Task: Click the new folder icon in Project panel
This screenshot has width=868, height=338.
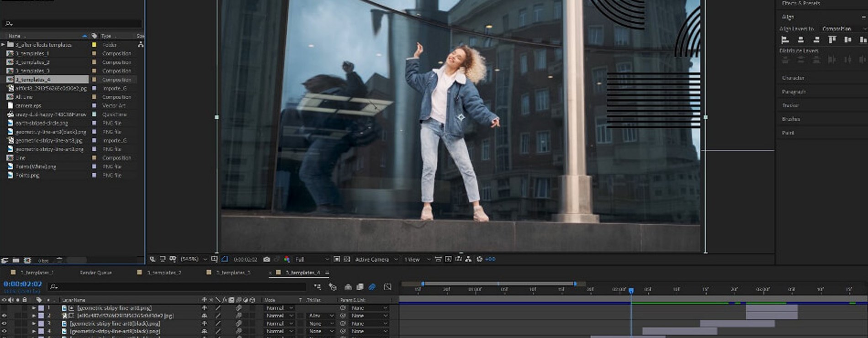Action: [x=16, y=260]
